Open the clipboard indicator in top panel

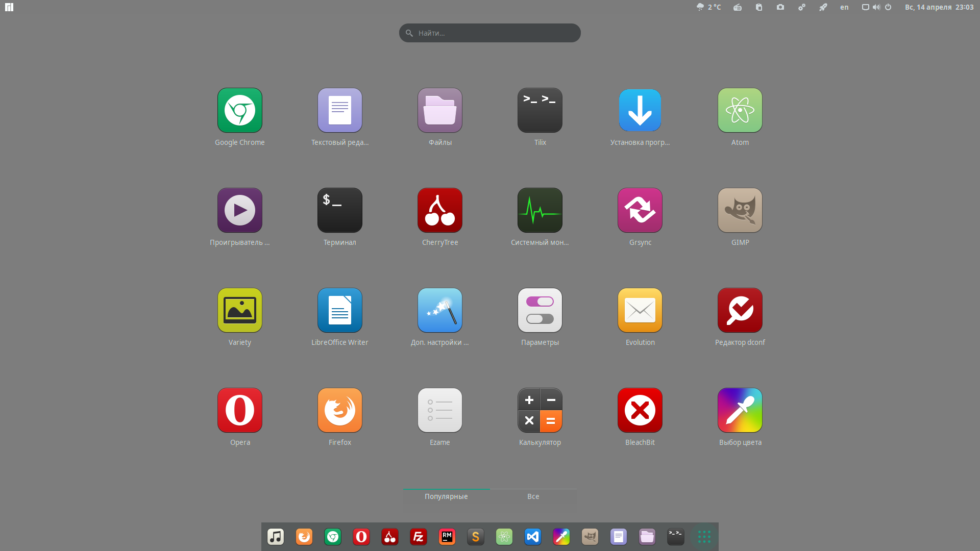pos(759,7)
